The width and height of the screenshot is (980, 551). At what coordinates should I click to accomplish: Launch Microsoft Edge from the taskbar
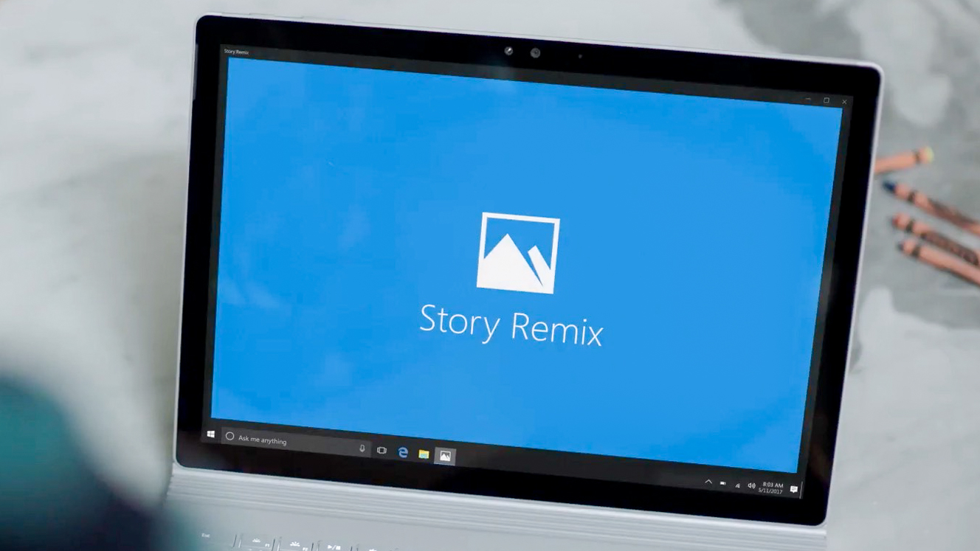coord(403,452)
